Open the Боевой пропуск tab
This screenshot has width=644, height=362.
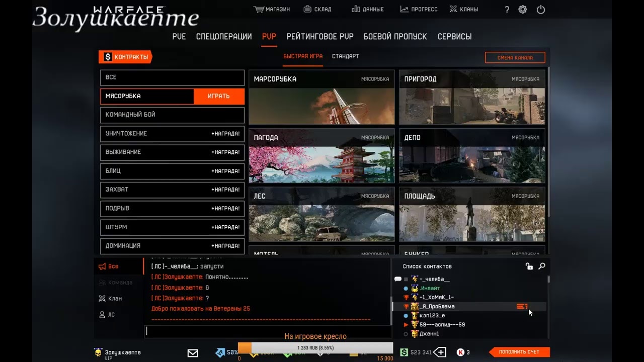click(395, 37)
